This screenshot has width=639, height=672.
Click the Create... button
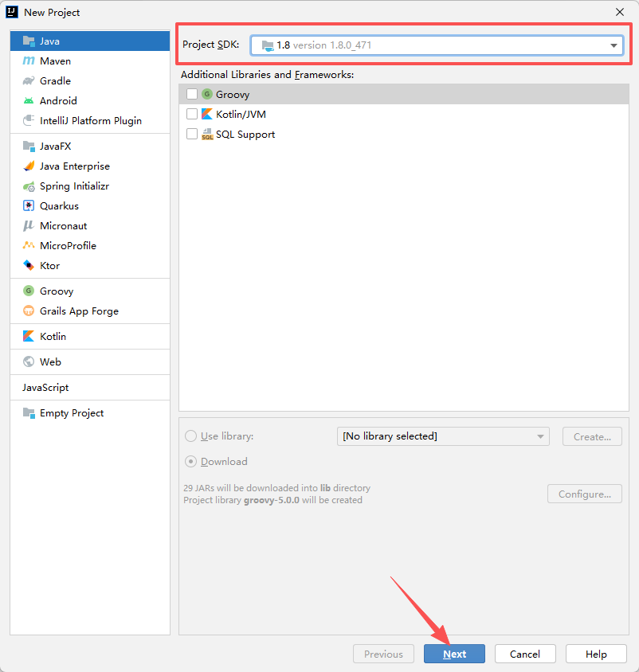[592, 436]
